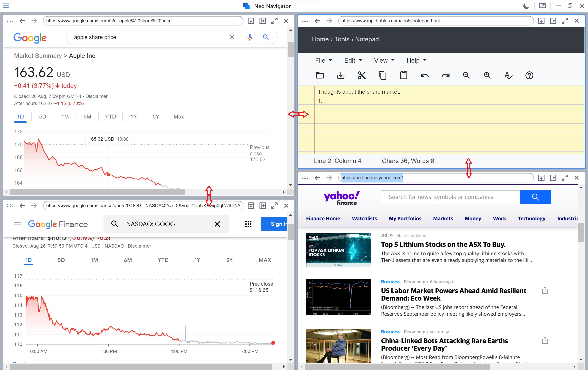Click the zoom in magnifier in notepad
This screenshot has height=370, width=588.
(487, 76)
